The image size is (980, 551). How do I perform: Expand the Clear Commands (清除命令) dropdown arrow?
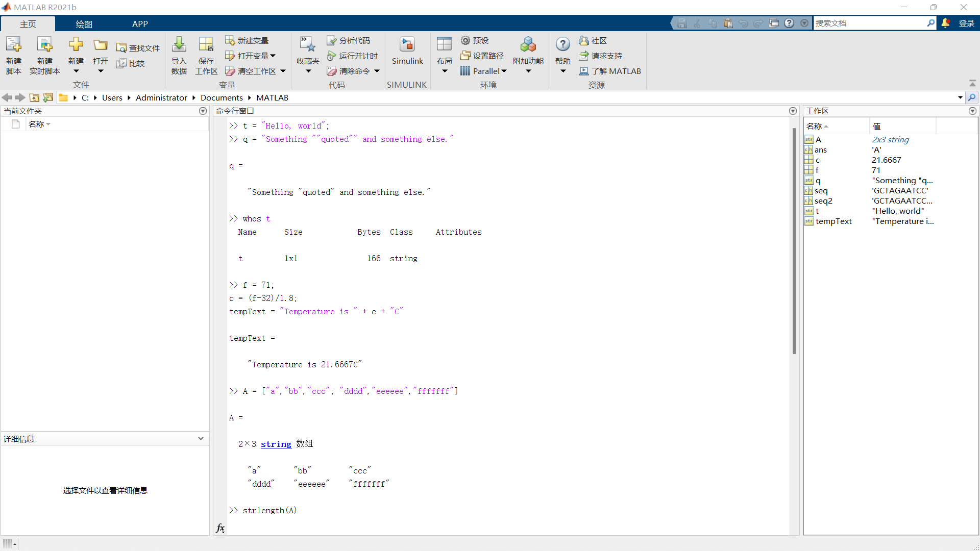377,71
